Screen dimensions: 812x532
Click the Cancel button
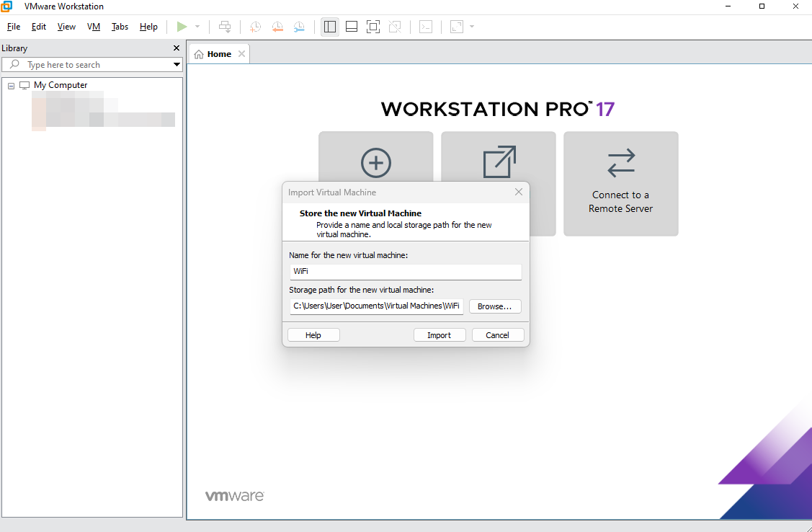498,335
